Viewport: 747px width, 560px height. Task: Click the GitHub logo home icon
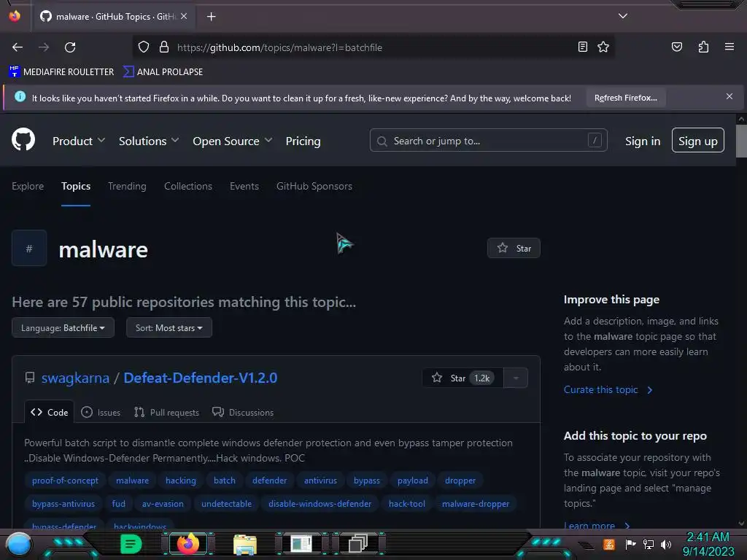tap(23, 140)
